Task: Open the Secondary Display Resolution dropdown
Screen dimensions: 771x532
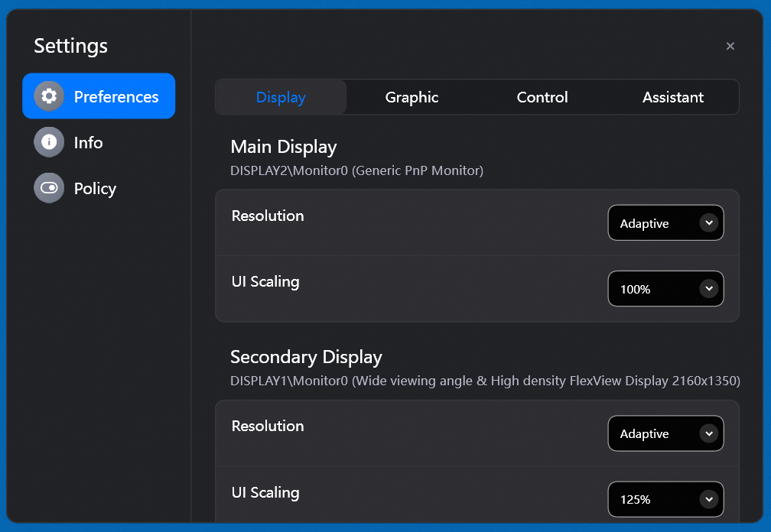Action: click(x=665, y=433)
